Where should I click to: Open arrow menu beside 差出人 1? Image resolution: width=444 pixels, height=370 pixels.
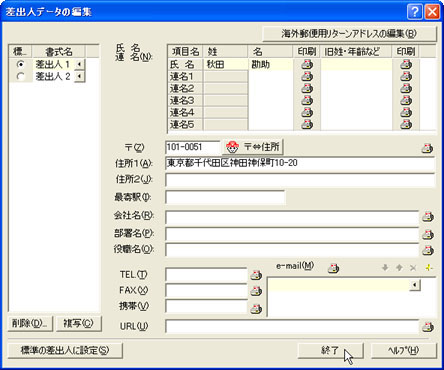point(79,64)
